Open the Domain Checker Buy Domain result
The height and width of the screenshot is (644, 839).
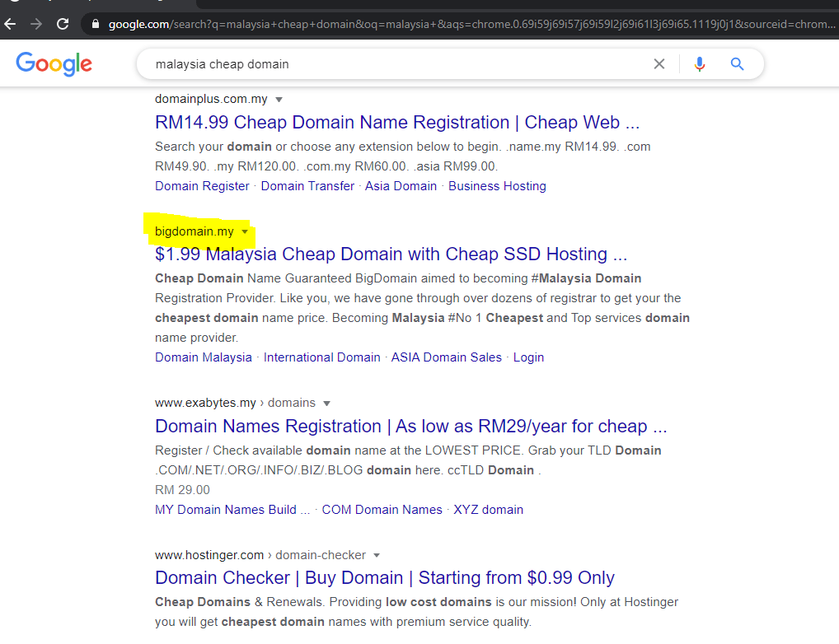(x=383, y=577)
